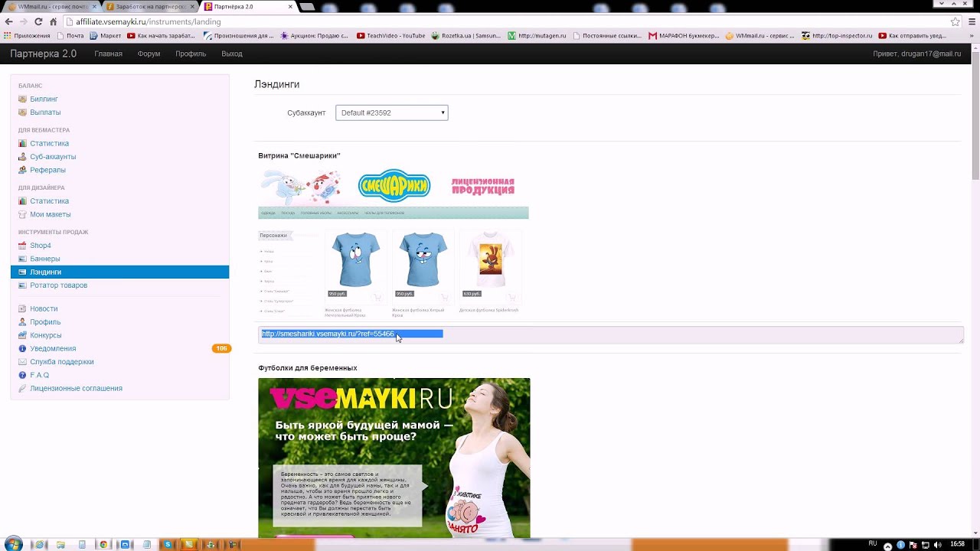Open Профиль in sidebar
Screen dimensions: 980x551
tap(45, 322)
